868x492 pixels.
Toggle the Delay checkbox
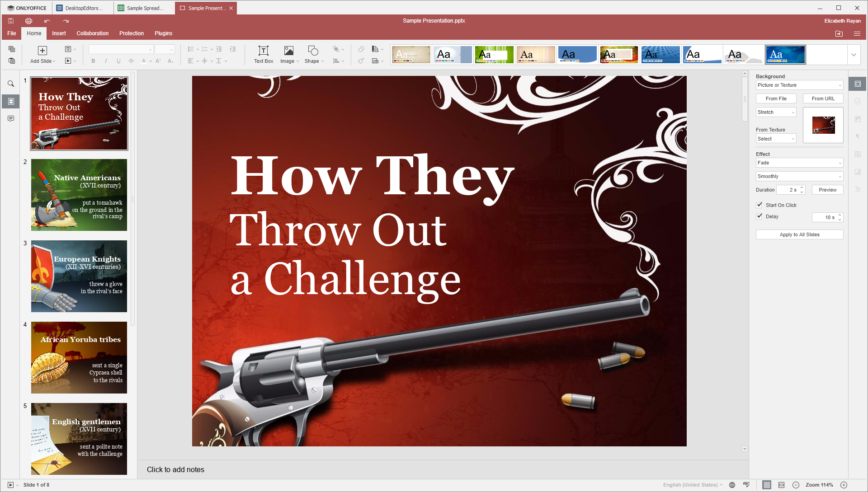pos(759,216)
